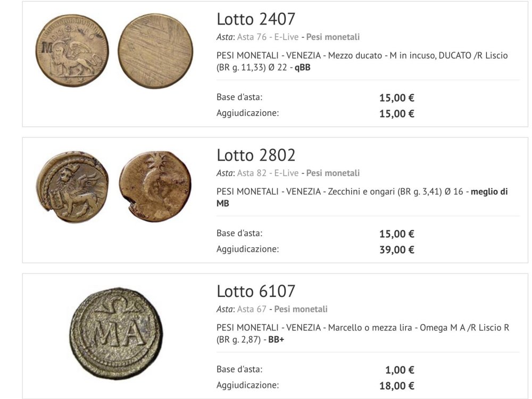532x399 pixels.
Task: Open the Lotto 2407 title
Action: [x=256, y=19]
